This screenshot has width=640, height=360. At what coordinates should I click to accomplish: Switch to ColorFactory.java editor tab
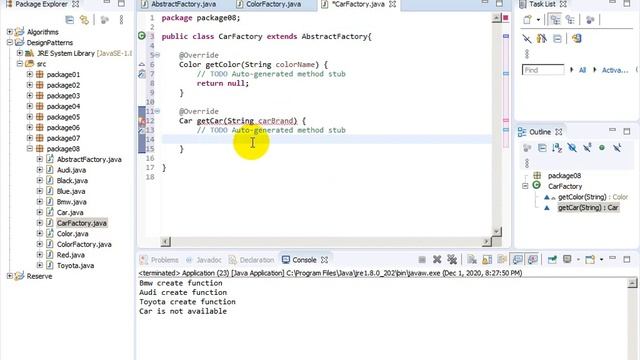pos(269,4)
